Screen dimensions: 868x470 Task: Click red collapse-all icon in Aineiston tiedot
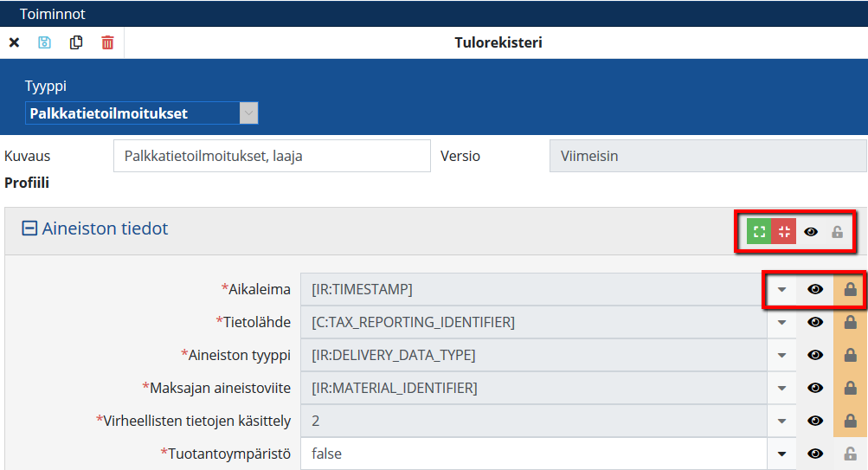784,232
